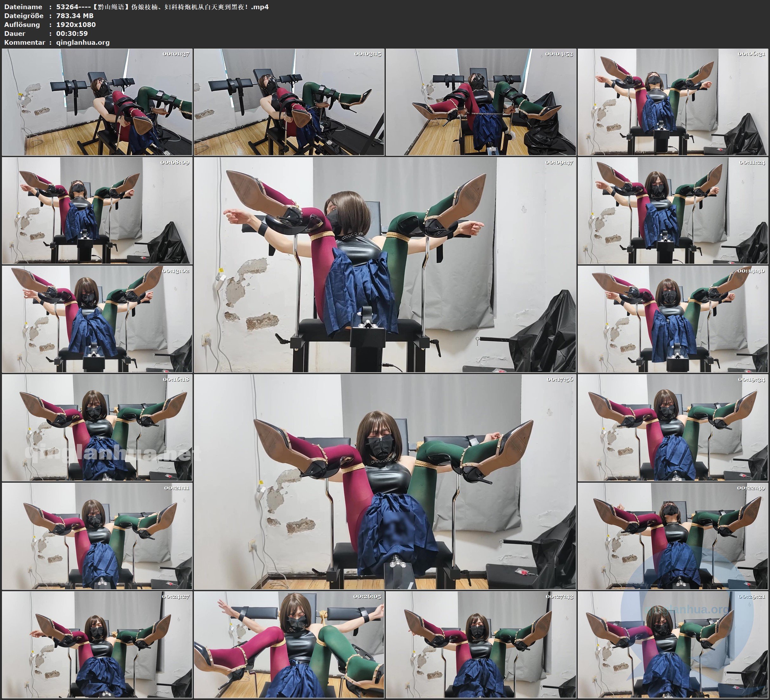
Task: Click the frame with timestamp 00:11:24
Action: 673,210
